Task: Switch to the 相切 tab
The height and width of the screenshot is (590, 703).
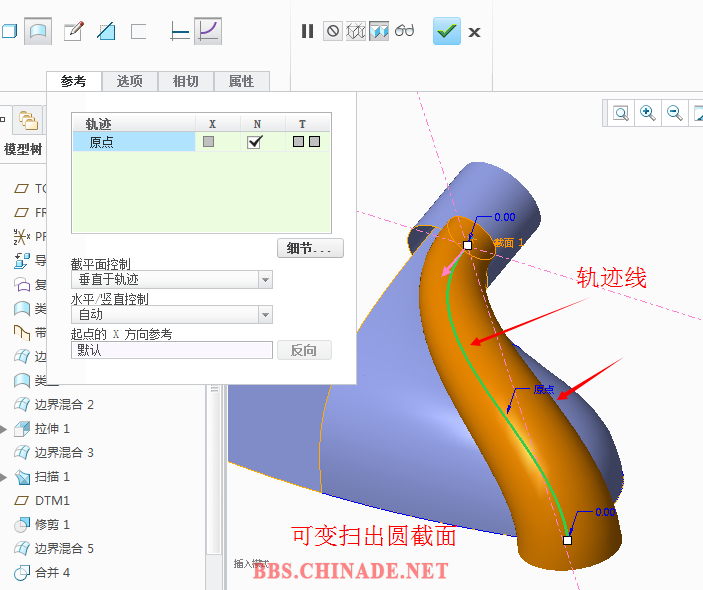Action: pos(185,81)
